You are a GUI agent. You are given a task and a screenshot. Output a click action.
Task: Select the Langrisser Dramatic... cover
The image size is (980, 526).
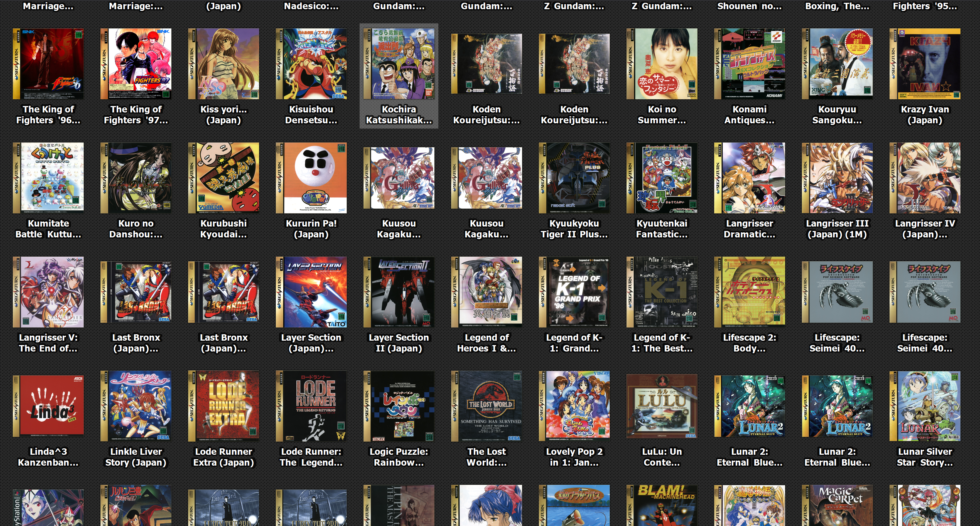(750, 178)
